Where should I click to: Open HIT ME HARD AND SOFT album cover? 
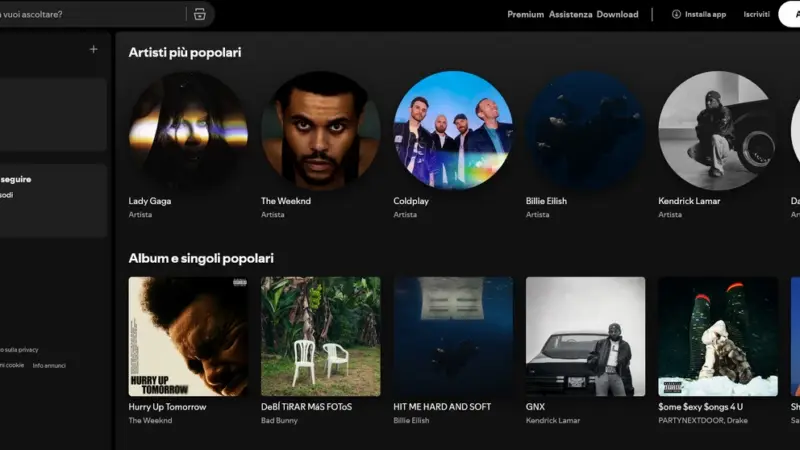click(x=453, y=336)
